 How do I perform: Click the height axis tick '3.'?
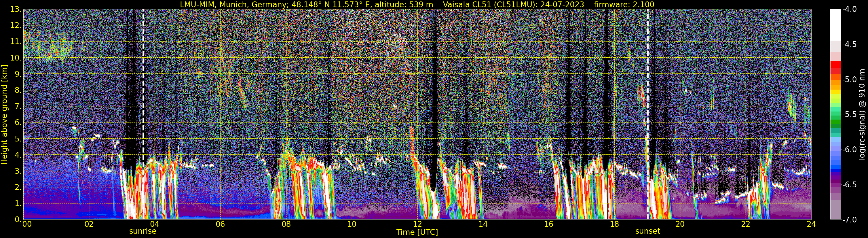click(x=18, y=171)
